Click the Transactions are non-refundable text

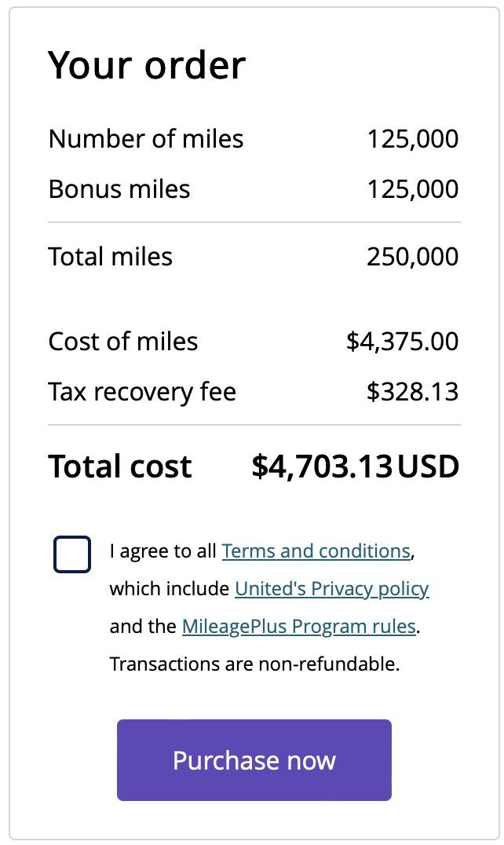[x=254, y=664]
